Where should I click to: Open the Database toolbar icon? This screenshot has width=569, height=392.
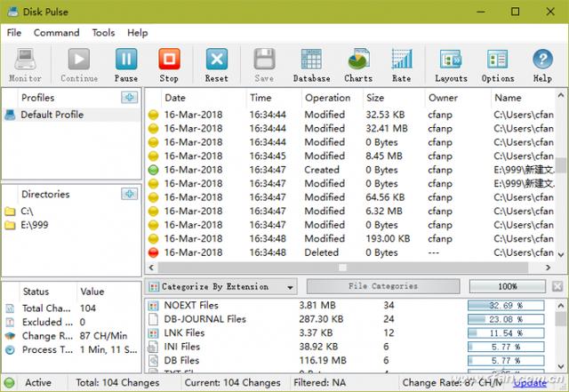[311, 60]
